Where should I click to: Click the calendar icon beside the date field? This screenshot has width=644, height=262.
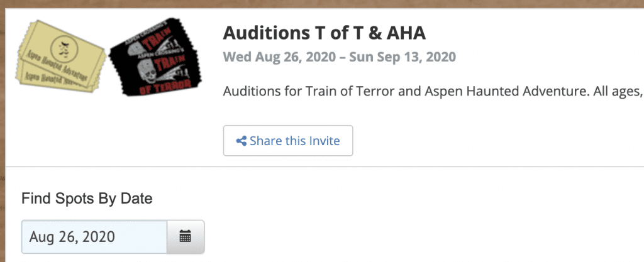pyautogui.click(x=186, y=237)
